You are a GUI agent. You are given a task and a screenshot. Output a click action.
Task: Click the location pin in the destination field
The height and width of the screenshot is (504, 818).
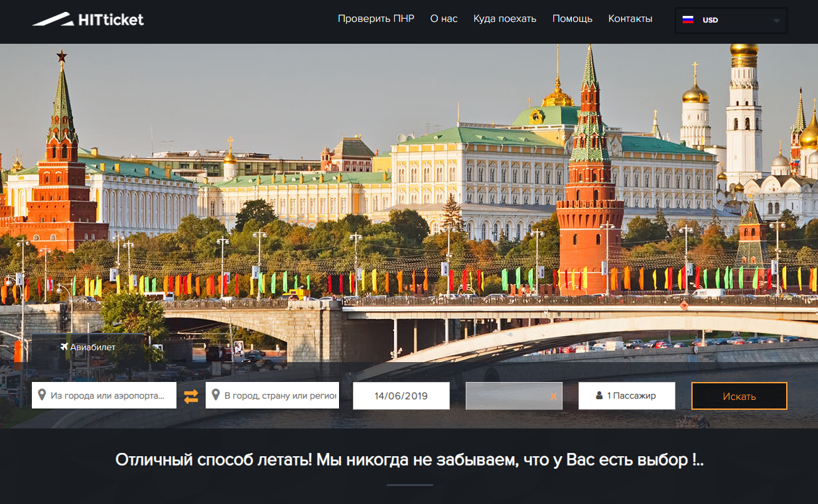[x=216, y=395]
